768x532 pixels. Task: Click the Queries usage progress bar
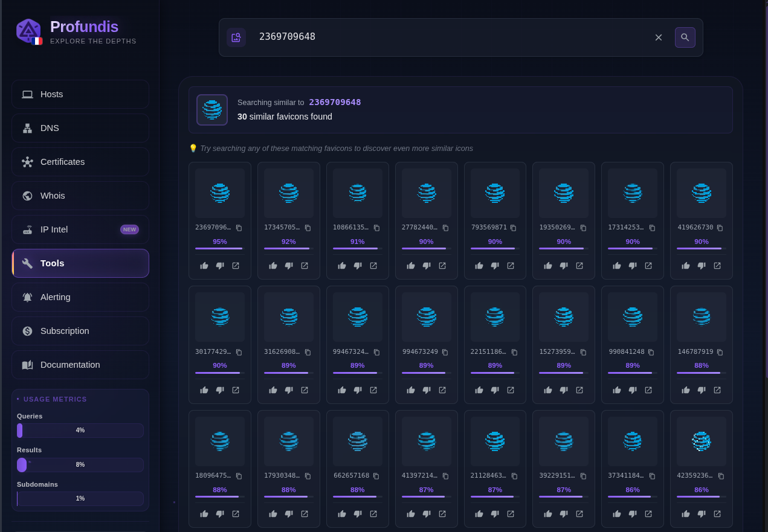click(80, 431)
